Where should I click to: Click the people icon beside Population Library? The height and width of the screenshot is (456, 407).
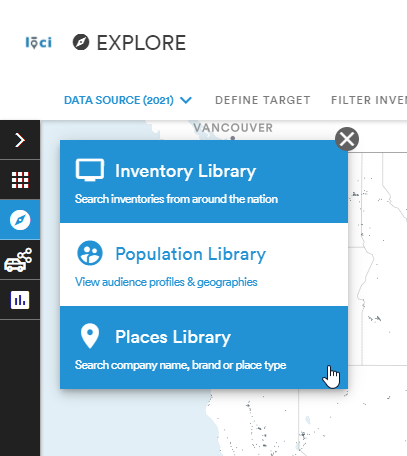[x=90, y=253]
